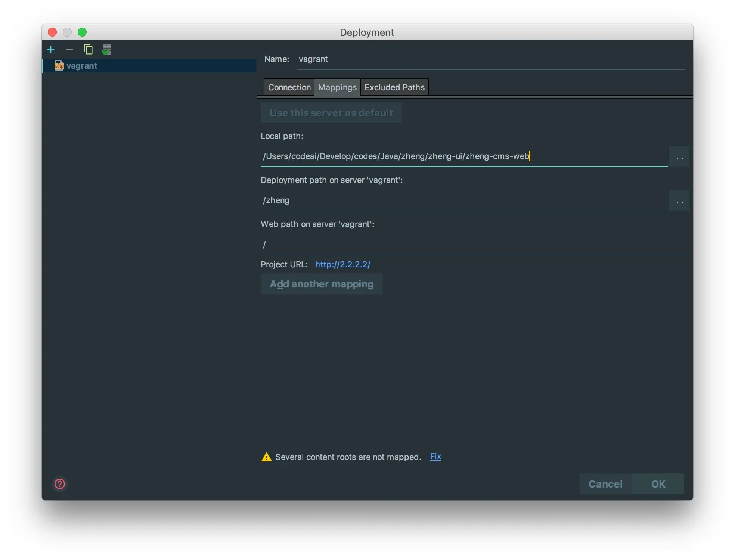The height and width of the screenshot is (560, 735).
Task: Click the use as default checkmark icon
Action: pyautogui.click(x=106, y=49)
